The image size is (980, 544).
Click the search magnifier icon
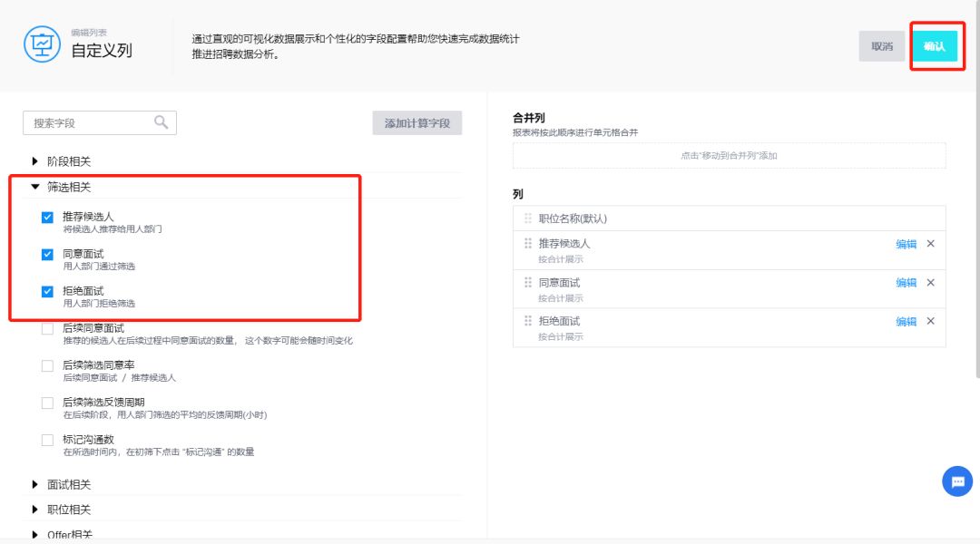161,122
